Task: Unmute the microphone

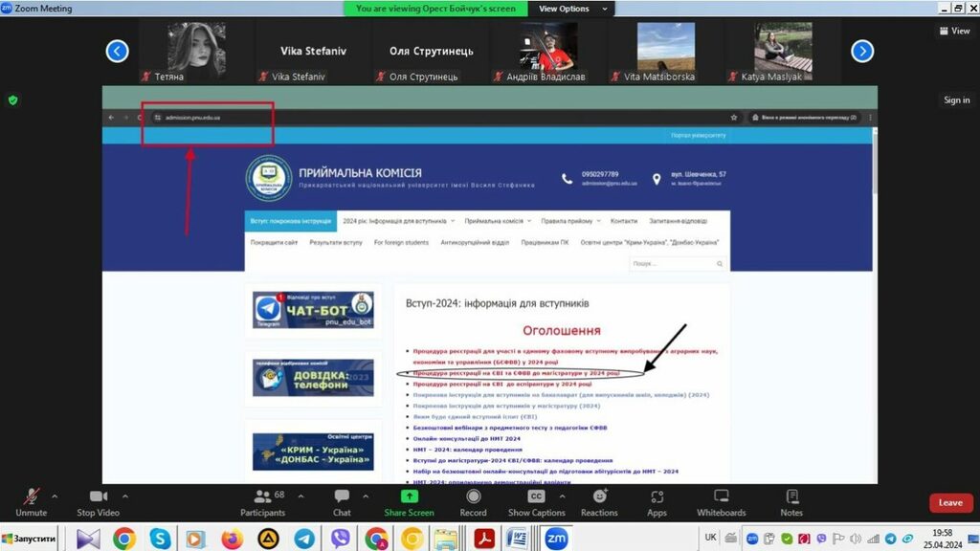Action: coord(31,502)
